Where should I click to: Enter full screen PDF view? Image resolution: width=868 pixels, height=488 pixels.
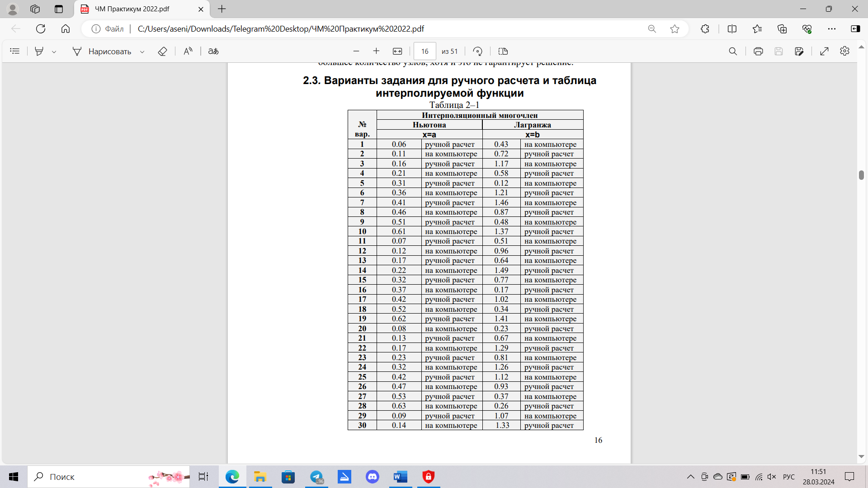pyautogui.click(x=824, y=51)
